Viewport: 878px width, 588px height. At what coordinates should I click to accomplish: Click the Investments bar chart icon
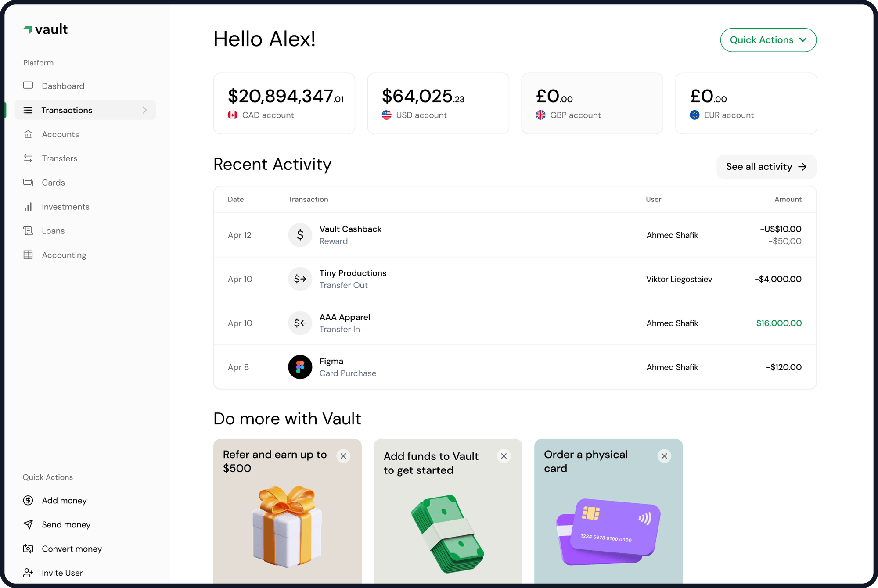tap(28, 207)
